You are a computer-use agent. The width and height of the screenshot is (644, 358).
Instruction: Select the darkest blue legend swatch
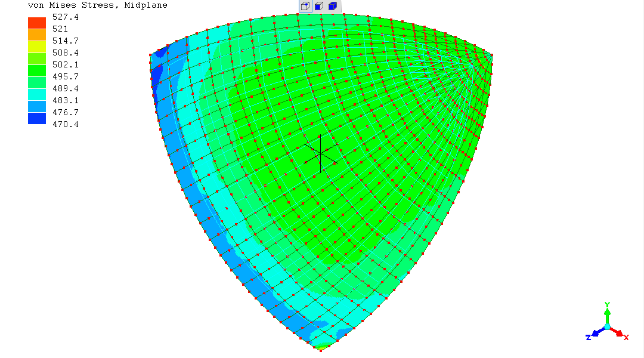pyautogui.click(x=36, y=118)
